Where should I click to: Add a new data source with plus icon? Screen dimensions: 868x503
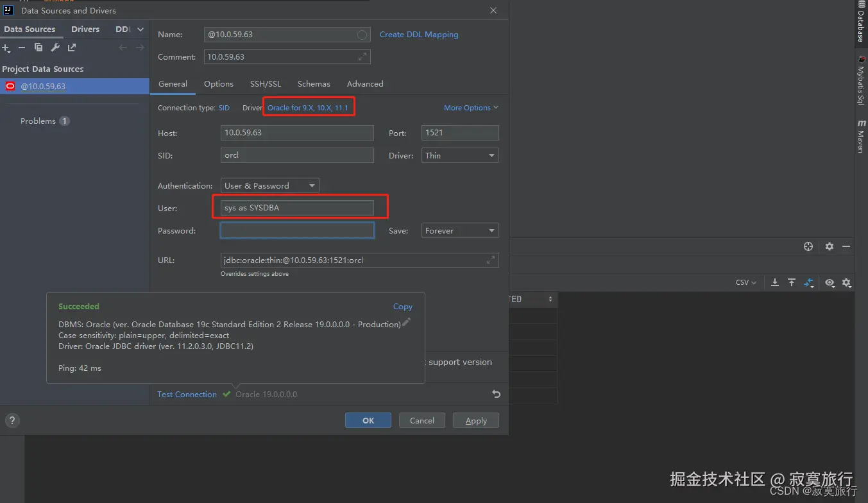click(5, 47)
